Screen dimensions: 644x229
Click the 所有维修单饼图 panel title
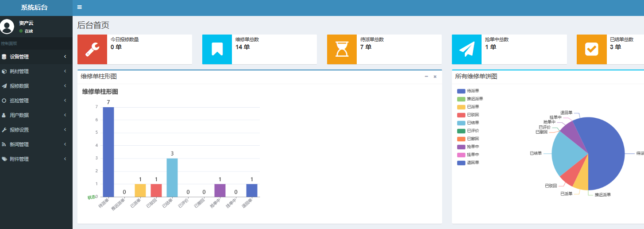(x=476, y=76)
